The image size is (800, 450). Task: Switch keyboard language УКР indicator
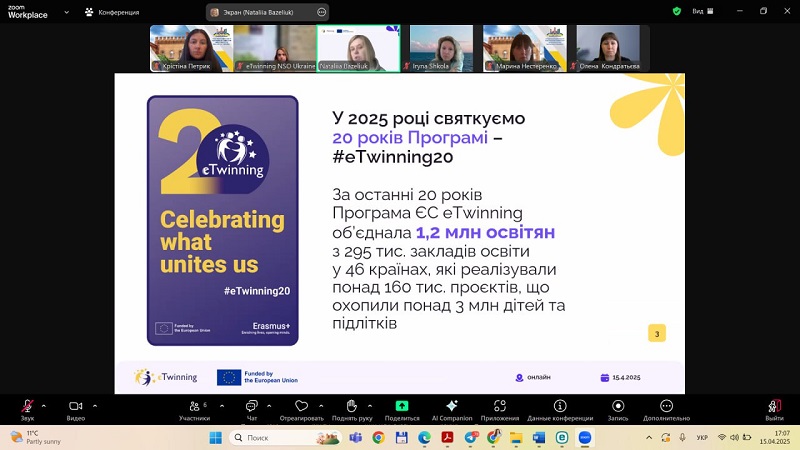point(702,437)
